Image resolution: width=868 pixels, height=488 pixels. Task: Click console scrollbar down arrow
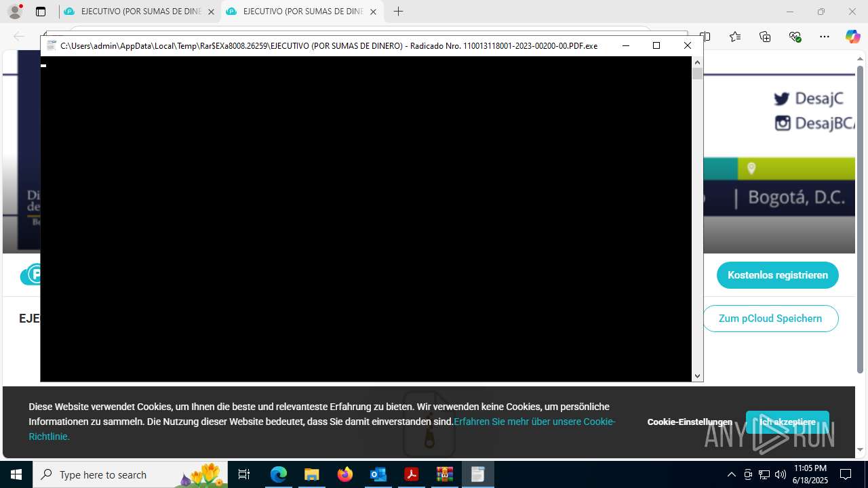[697, 376]
